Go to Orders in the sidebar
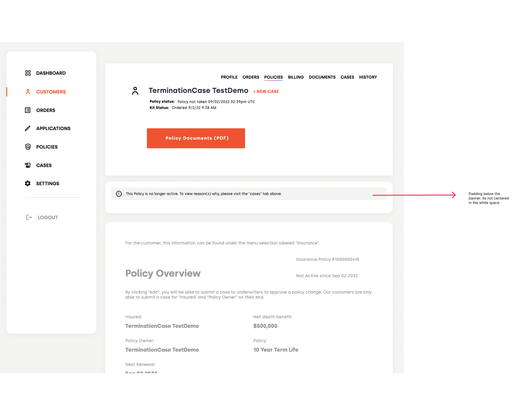532x418 pixels. click(46, 110)
